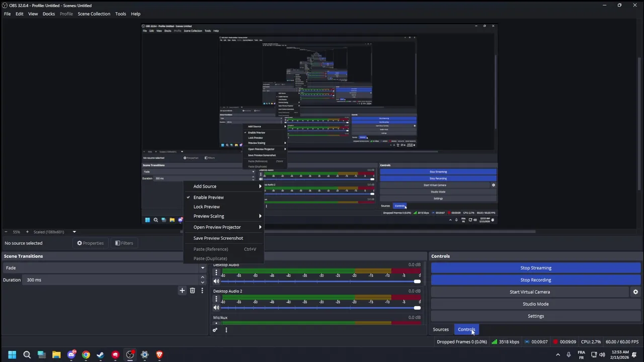Mute Desktop Audio 2 speaker icon
The height and width of the screenshot is (362, 644).
(x=216, y=308)
